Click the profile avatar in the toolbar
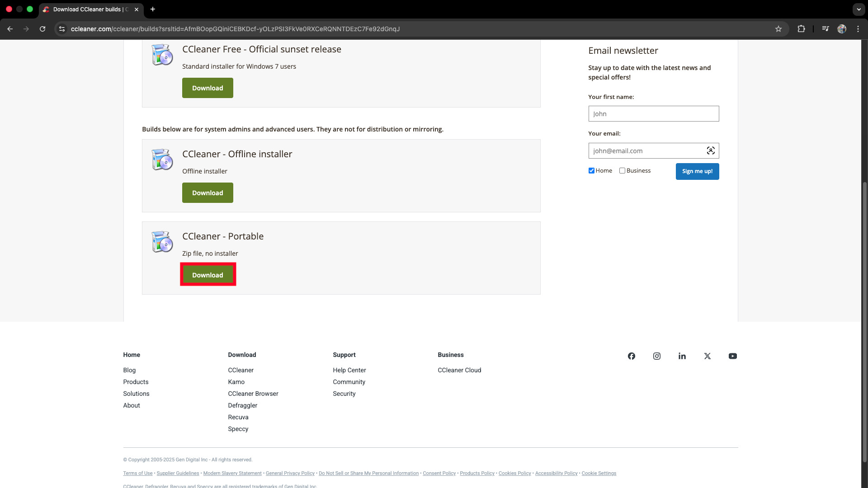This screenshot has height=488, width=868. (x=842, y=28)
